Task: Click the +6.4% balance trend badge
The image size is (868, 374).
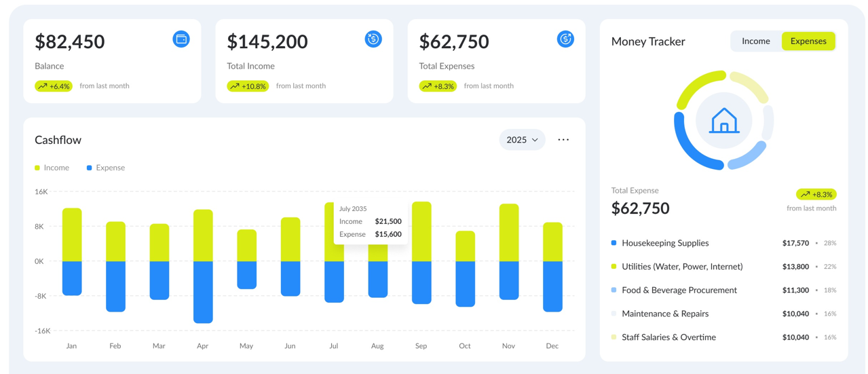Action: pos(54,86)
